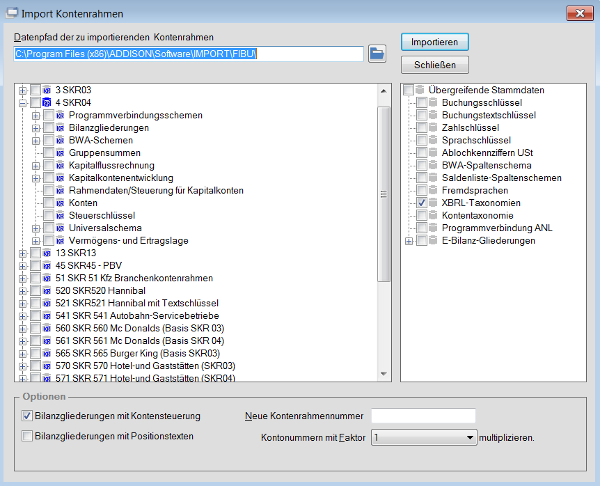
Task: Click the gray icon beside Fremdsprachen
Action: [x=433, y=191]
